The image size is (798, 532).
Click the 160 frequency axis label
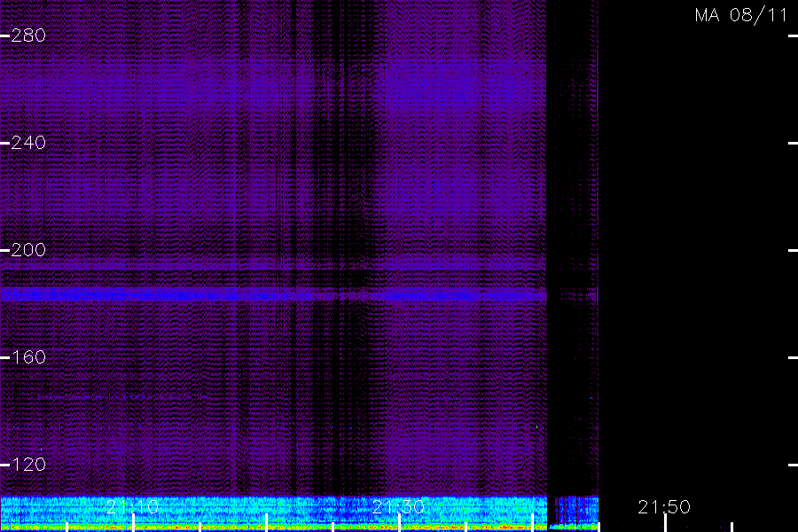28,357
